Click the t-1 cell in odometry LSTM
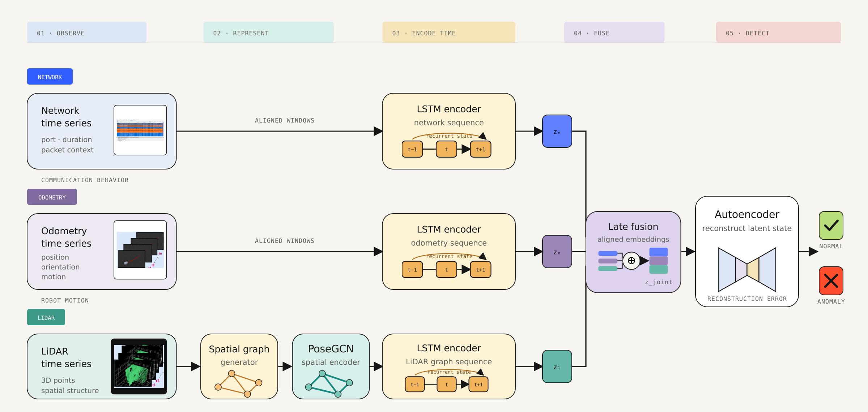868x412 pixels. click(412, 270)
